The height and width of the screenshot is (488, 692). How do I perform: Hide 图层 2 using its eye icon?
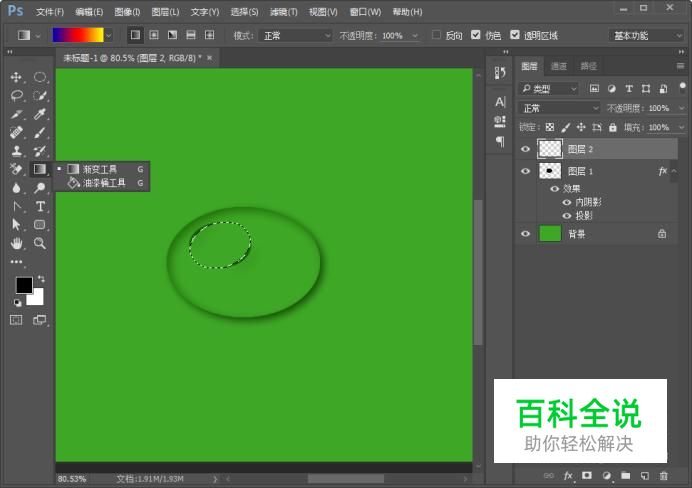(526, 149)
